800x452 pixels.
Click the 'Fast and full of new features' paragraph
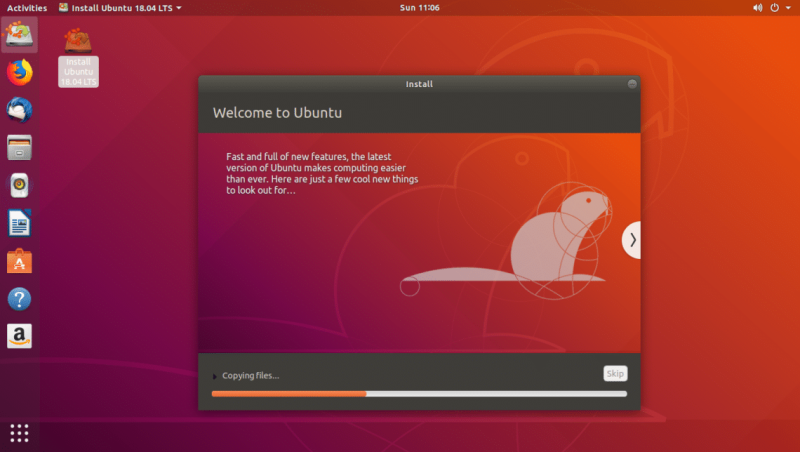[x=322, y=173]
